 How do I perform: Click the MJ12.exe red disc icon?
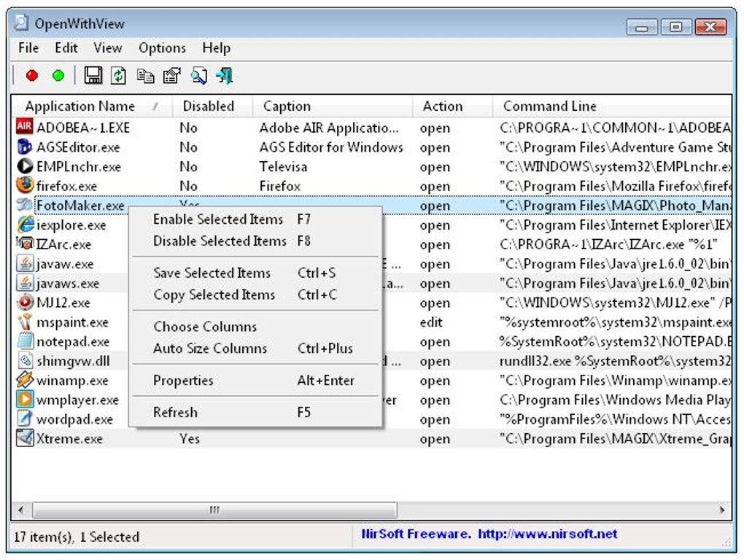click(x=25, y=302)
